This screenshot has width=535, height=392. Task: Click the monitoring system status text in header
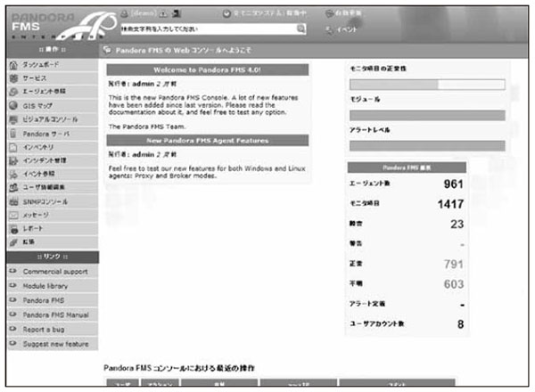[x=270, y=13]
